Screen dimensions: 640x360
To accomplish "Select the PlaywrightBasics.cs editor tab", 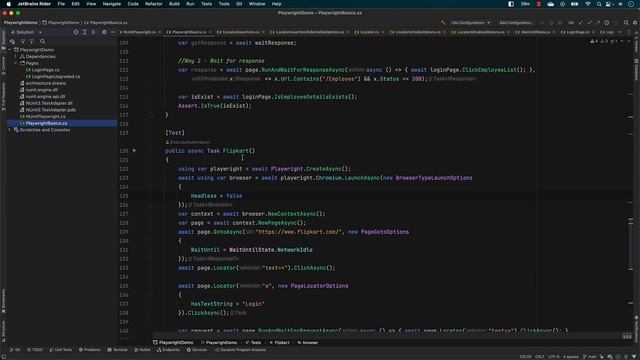I will pyautogui.click(x=189, y=32).
